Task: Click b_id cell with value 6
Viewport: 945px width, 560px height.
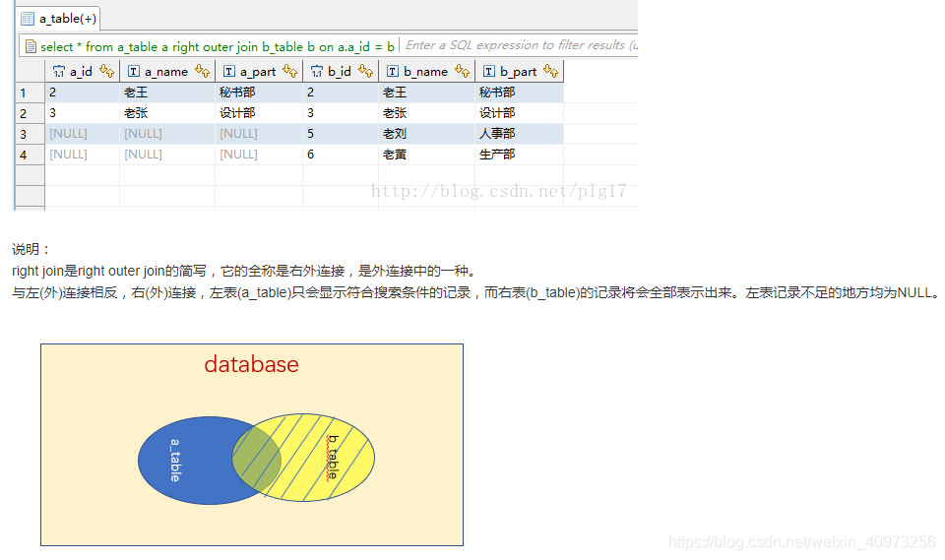Action: click(341, 155)
